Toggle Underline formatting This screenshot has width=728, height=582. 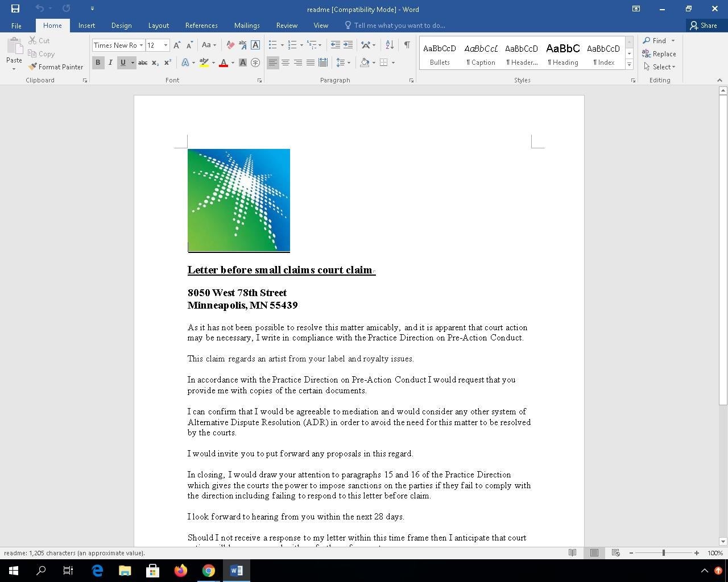(122, 63)
